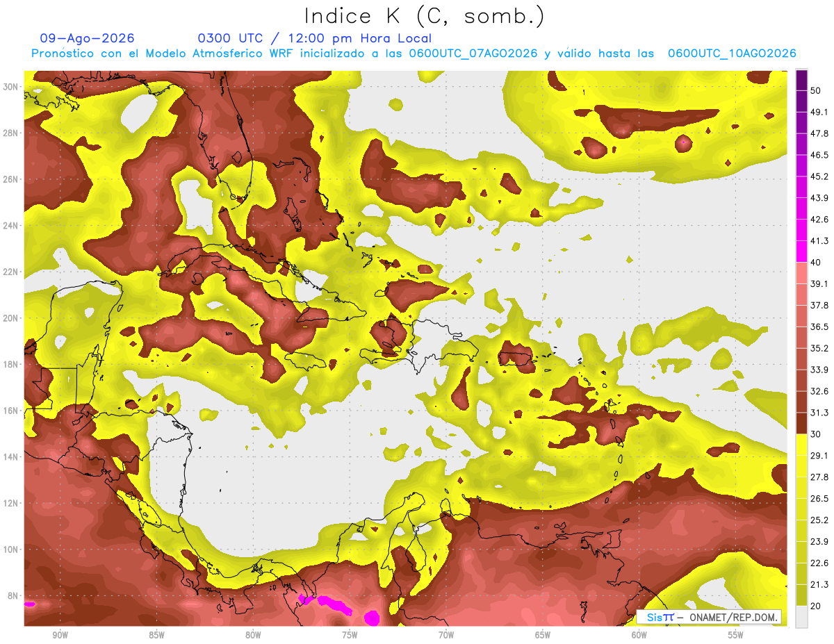This screenshot has height=644, width=834.
Task: Click the initialization stamp "0600UTC_07AGO2026"
Action: pyautogui.click(x=473, y=53)
